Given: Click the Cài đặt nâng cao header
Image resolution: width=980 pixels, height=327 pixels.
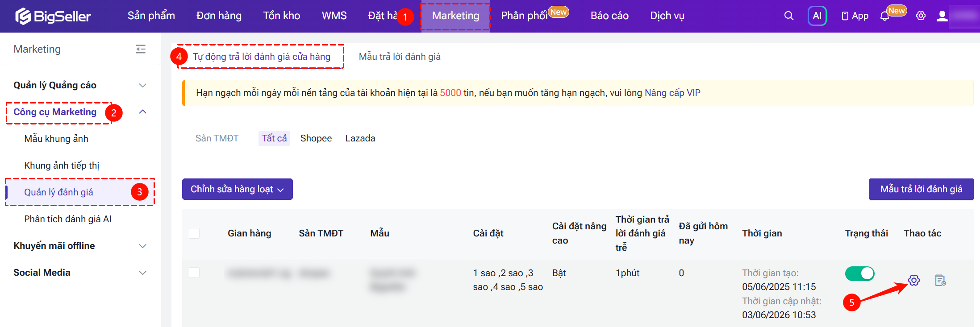Looking at the screenshot, I should 579,233.
